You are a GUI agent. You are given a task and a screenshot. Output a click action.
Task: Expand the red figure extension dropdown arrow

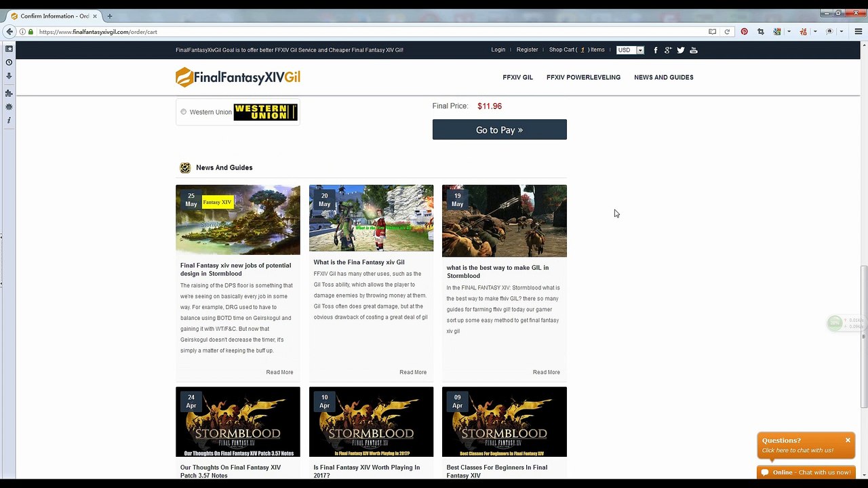point(814,32)
